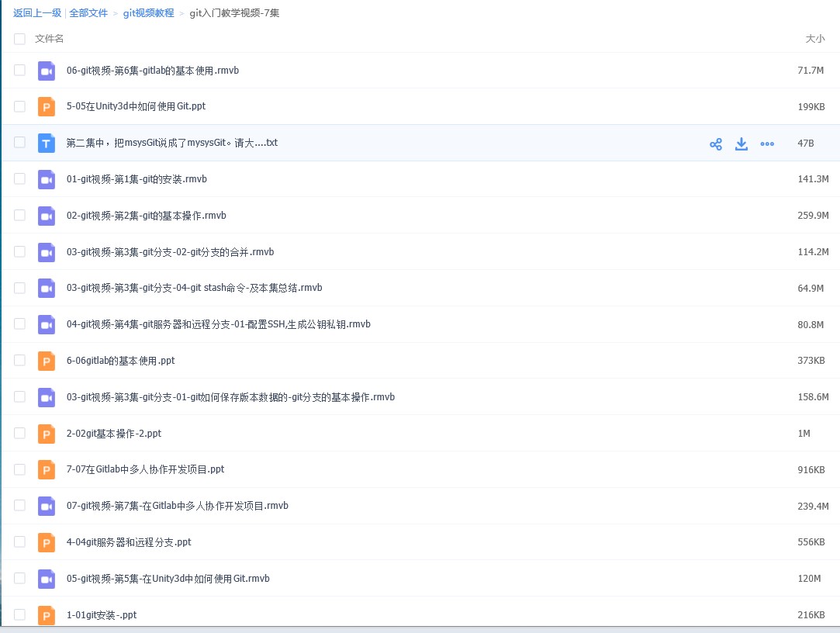Click video icon for 03-git分支-04-git stash命令
840x633 pixels.
47,289
